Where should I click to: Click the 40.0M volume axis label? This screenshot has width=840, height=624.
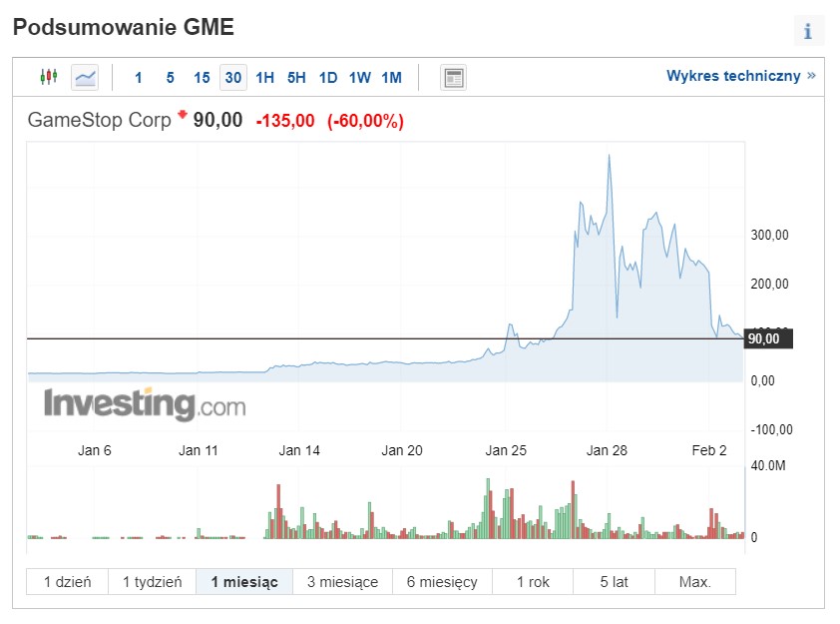tap(768, 465)
